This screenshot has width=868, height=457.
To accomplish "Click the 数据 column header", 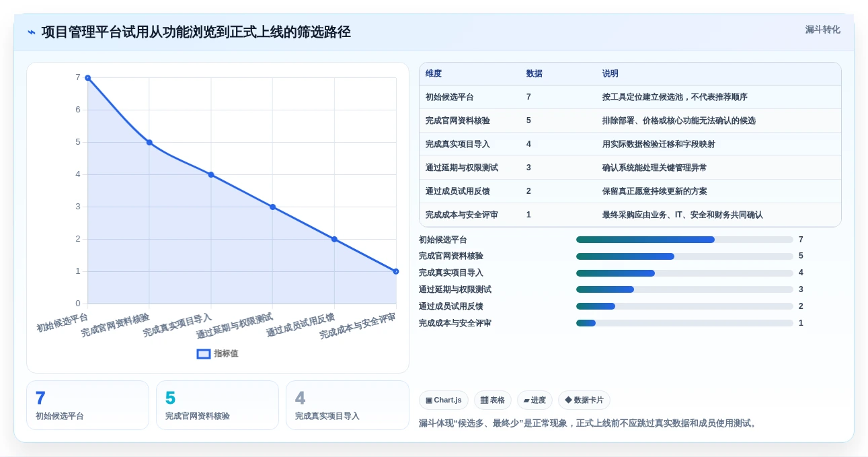I will tap(535, 74).
